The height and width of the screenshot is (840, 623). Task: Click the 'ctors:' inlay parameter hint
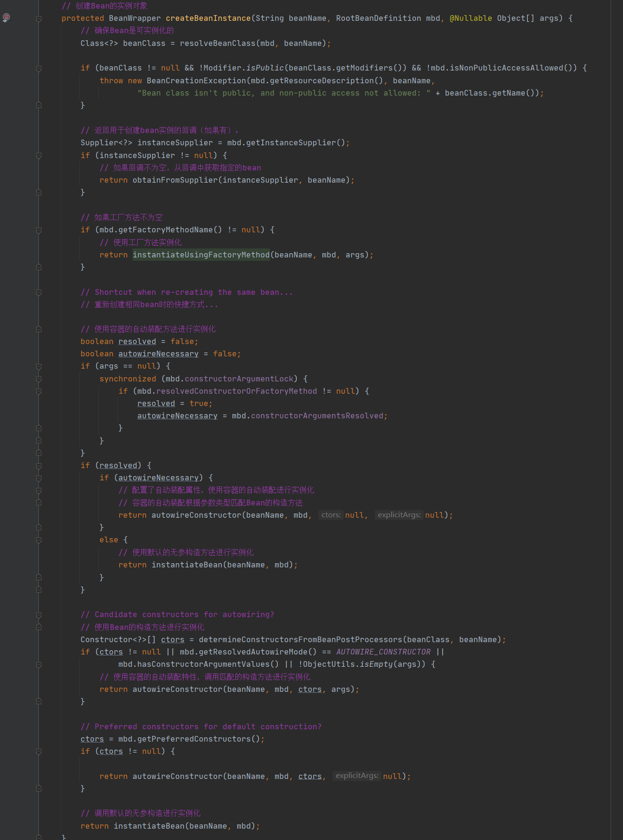pyautogui.click(x=331, y=515)
